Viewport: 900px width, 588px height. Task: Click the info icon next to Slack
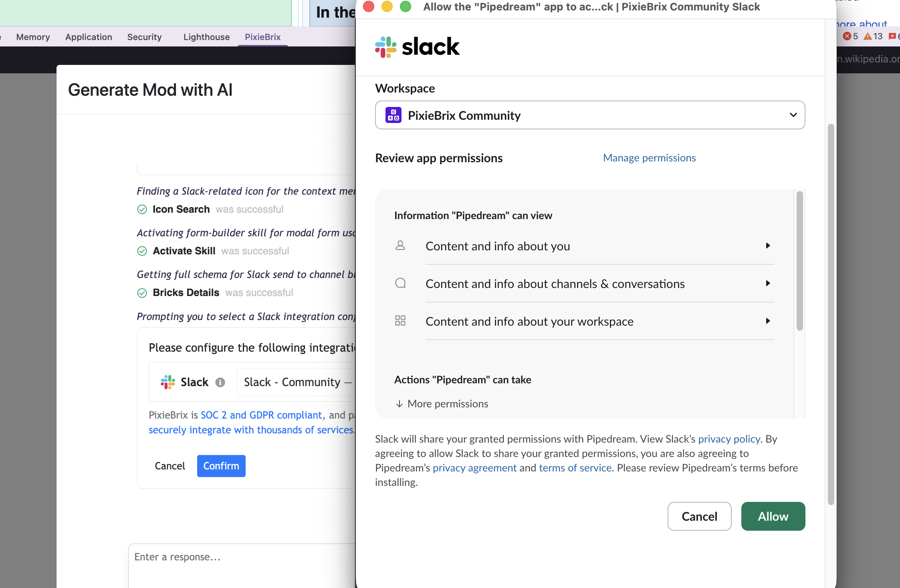(x=220, y=382)
